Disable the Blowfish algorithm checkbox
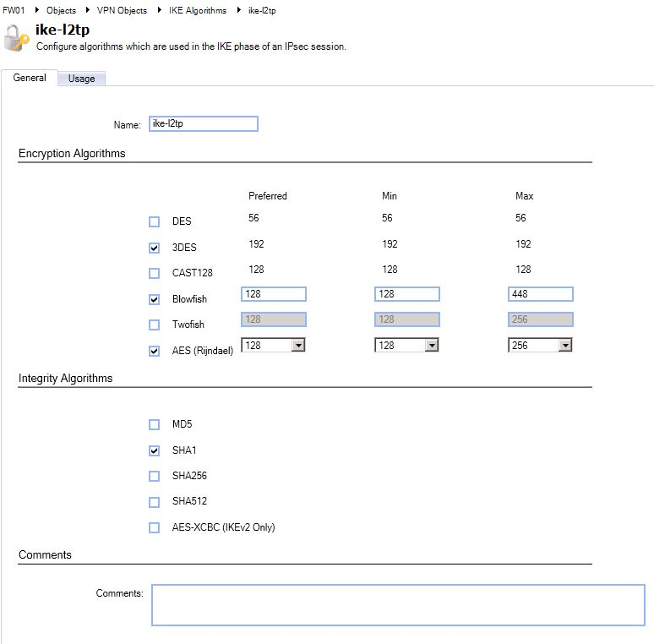 [x=154, y=299]
